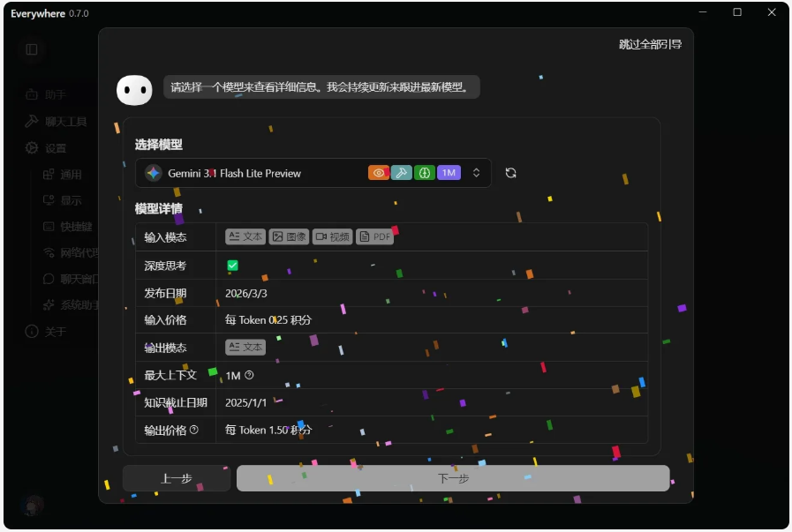792x532 pixels.
Task: Open 快捷键 settings in the sidebar
Action: tap(68, 227)
